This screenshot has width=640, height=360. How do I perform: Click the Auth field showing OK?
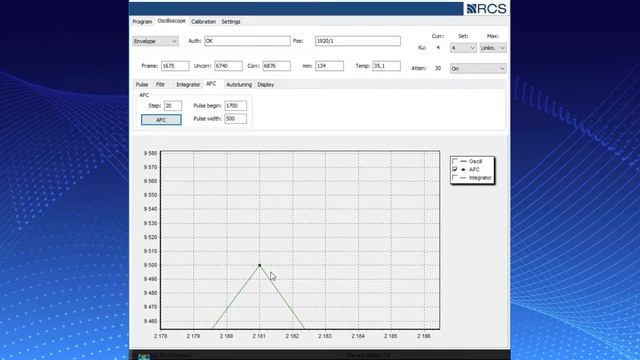pyautogui.click(x=247, y=41)
